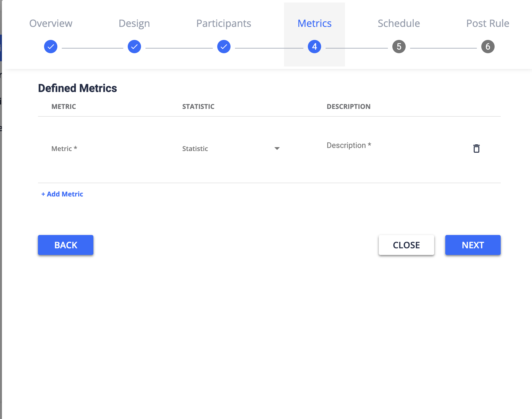
Task: Open the Post Rule tab
Action: coord(488,23)
